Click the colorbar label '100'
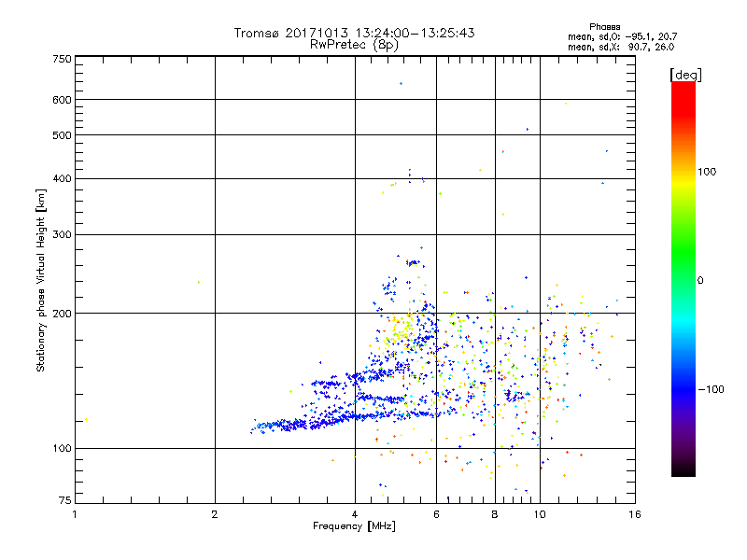 coord(707,172)
